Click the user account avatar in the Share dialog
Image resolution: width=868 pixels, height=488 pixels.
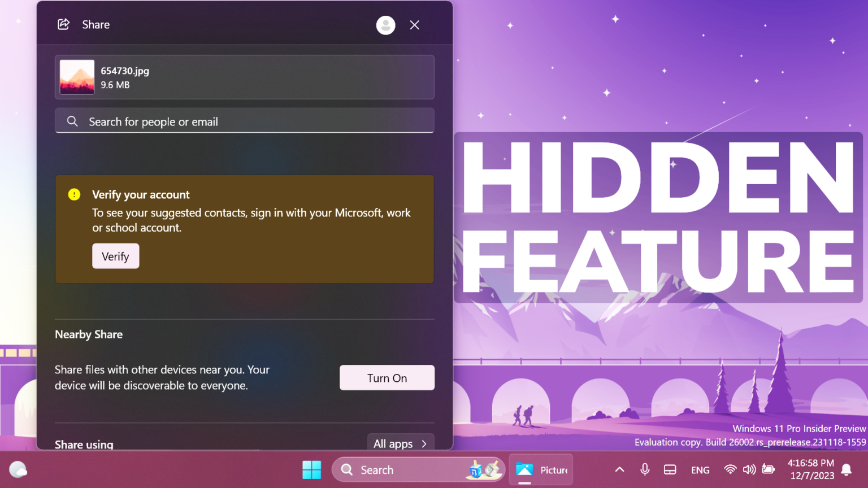(385, 25)
